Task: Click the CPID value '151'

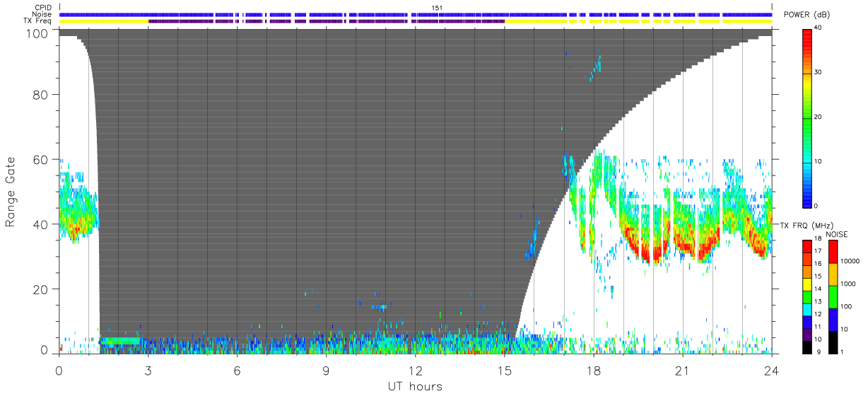Action: [437, 8]
